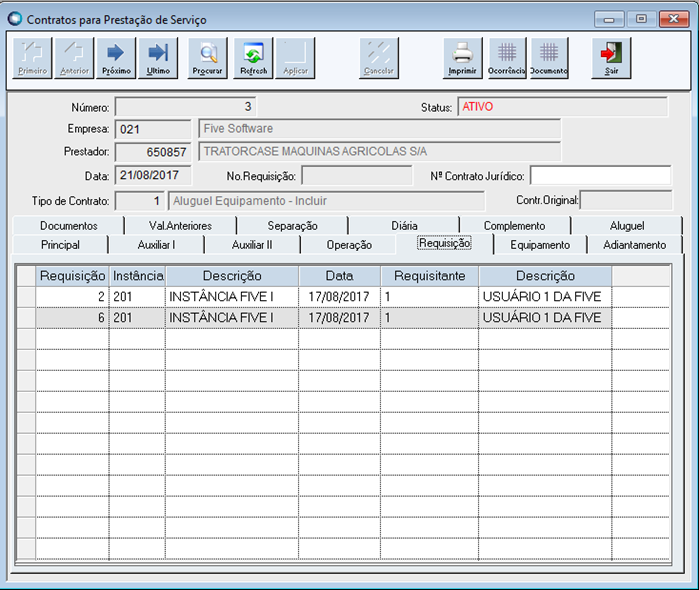Select the Operação tab

click(349, 245)
